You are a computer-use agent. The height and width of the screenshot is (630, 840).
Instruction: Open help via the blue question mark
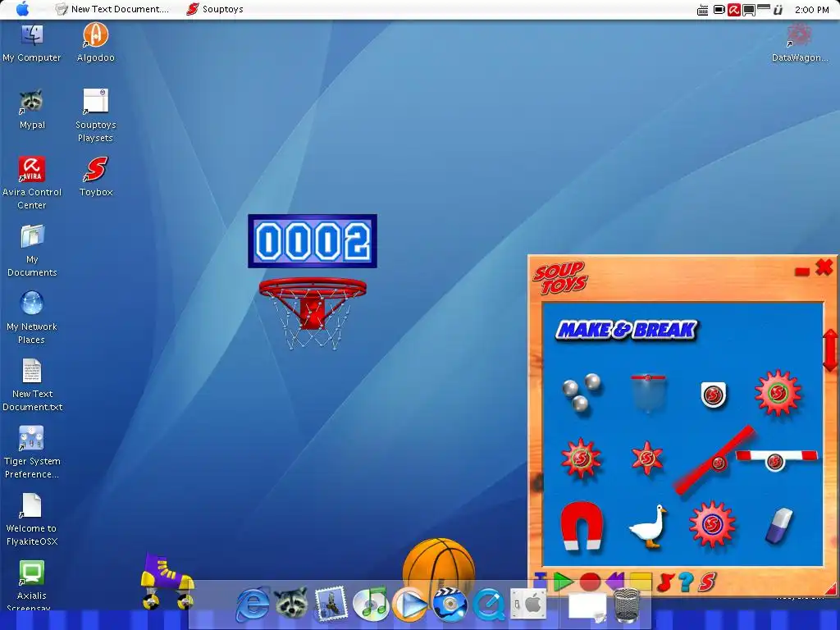click(x=686, y=582)
